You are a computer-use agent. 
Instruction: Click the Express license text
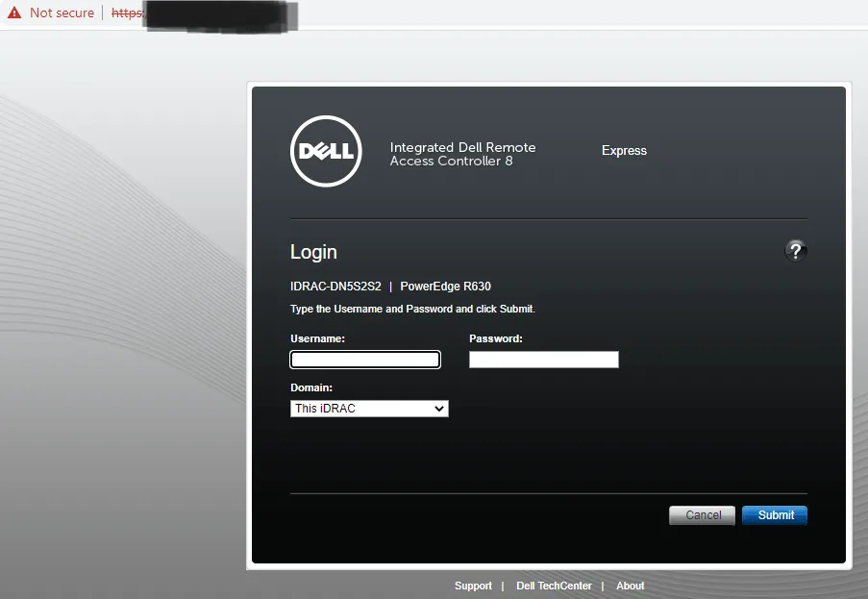(624, 151)
